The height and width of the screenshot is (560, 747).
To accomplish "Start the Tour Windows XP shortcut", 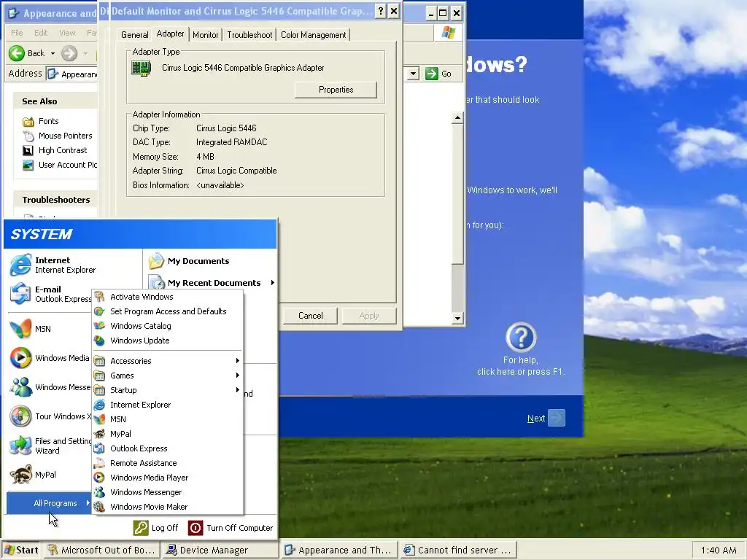I will 50,416.
